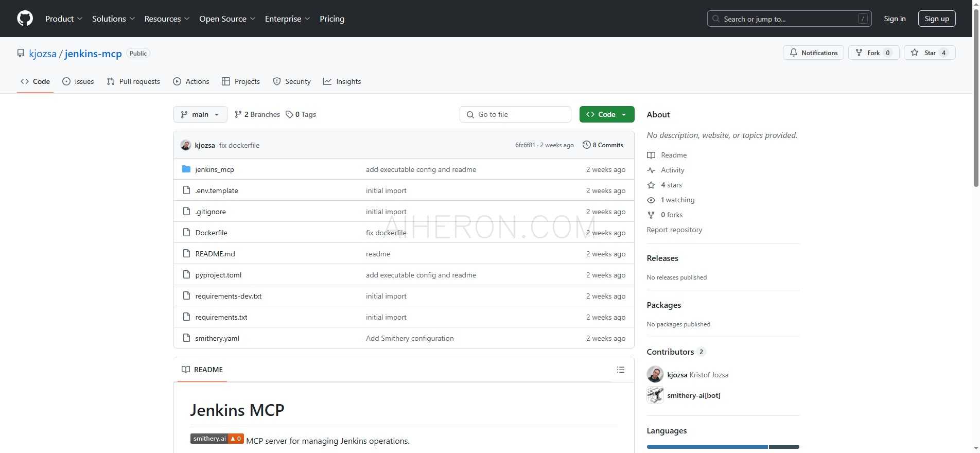The image size is (980, 453).
Task: View the 8 Commits history
Action: pos(603,145)
